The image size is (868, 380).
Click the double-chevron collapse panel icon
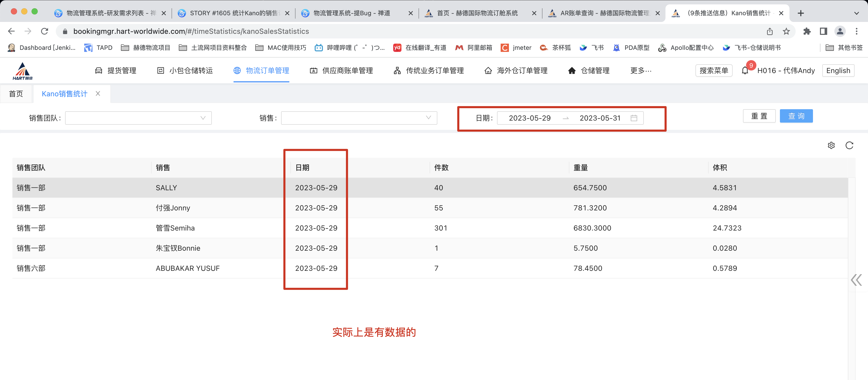(x=856, y=280)
